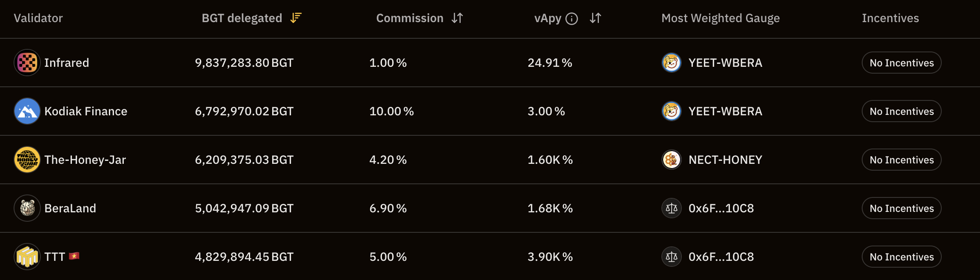Toggle the vApy sort arrows
This screenshot has height=280, width=980.
click(595, 18)
